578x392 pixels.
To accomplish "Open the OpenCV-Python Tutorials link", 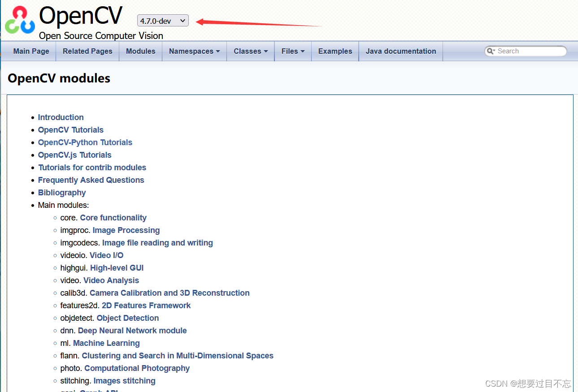I will 85,142.
